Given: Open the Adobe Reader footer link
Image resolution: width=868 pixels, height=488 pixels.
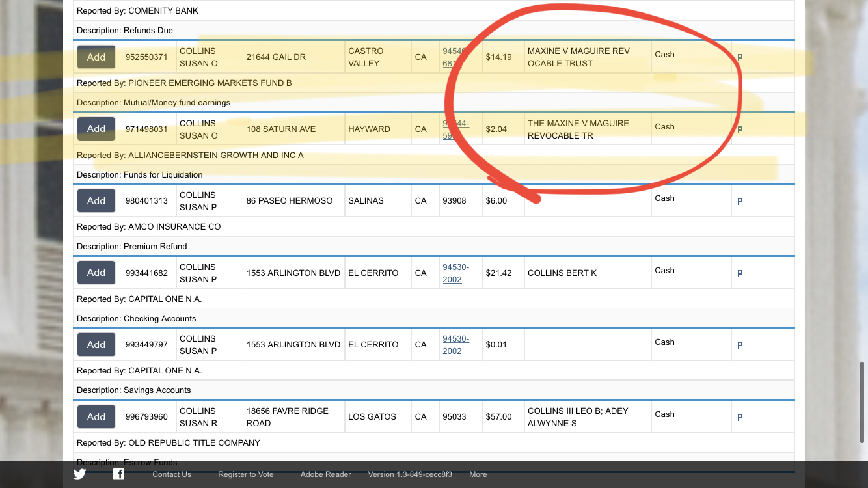Looking at the screenshot, I should (326, 474).
